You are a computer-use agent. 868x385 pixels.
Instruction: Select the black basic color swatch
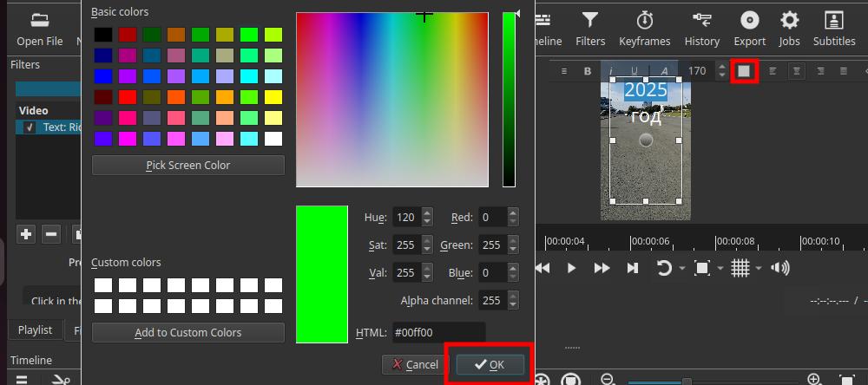pos(103,35)
